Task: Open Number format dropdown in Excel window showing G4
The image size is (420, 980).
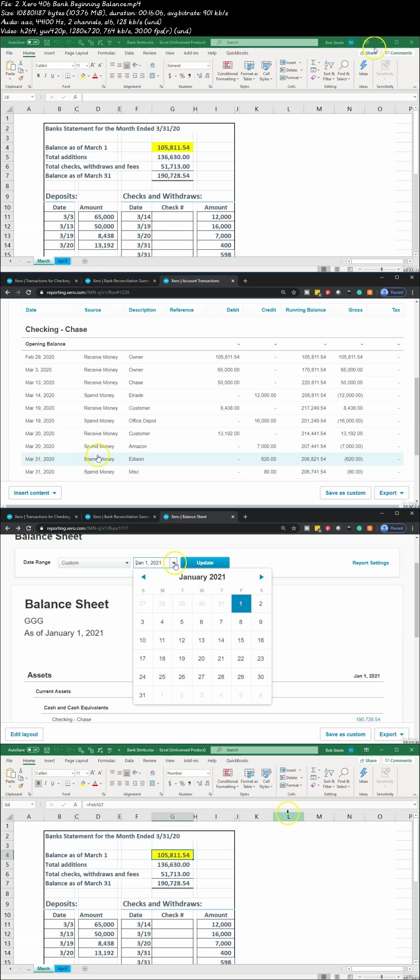Action: (x=208, y=773)
